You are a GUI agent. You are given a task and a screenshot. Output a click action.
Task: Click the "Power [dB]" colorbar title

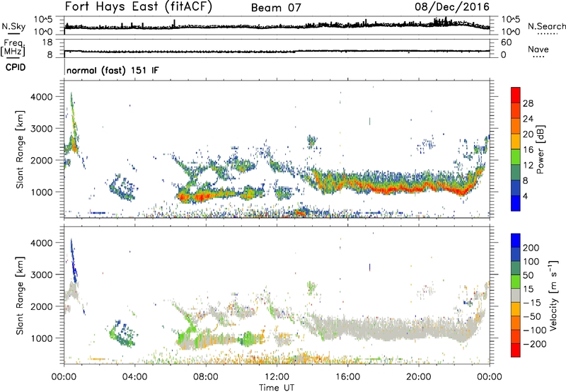[x=540, y=149]
